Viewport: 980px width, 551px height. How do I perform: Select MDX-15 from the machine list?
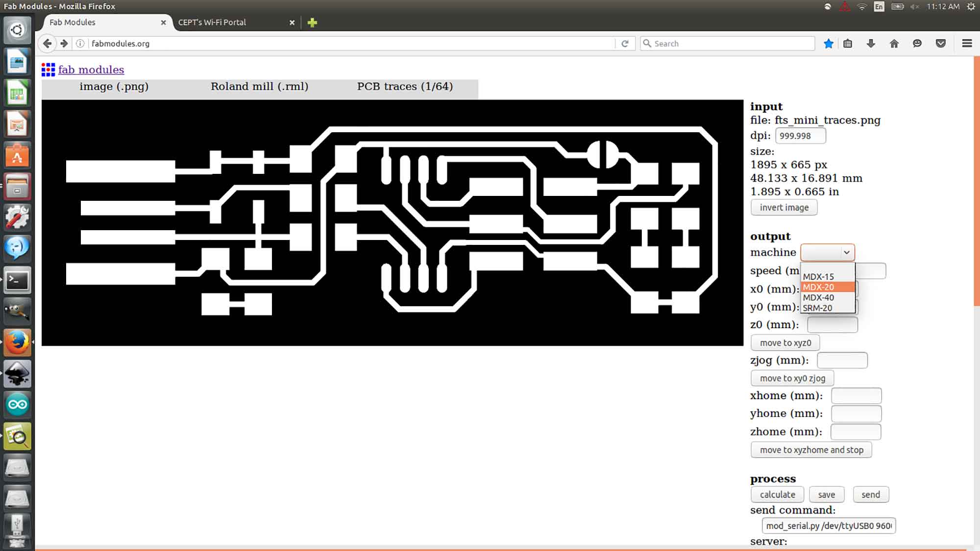(828, 277)
